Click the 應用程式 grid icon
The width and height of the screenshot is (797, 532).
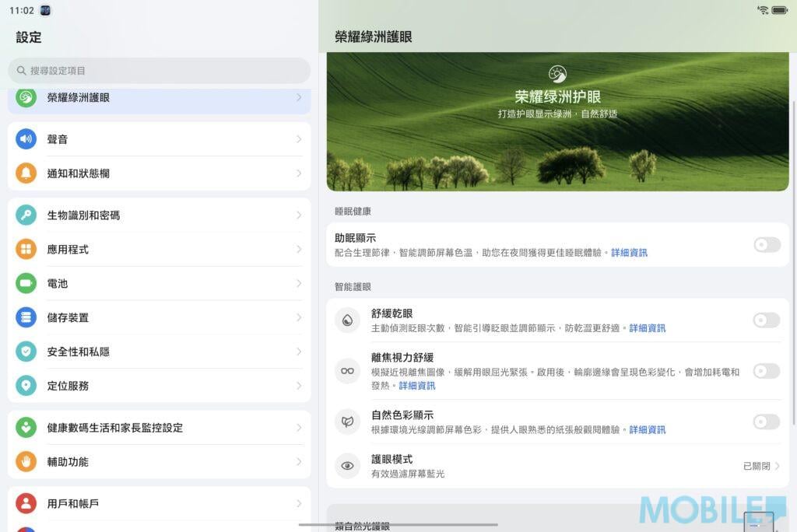26,250
